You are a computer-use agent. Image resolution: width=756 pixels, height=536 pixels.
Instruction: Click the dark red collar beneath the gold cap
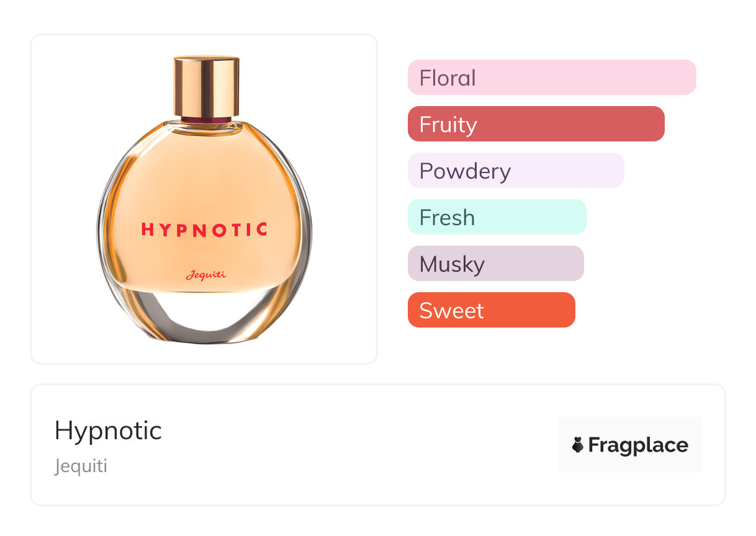[206, 118]
